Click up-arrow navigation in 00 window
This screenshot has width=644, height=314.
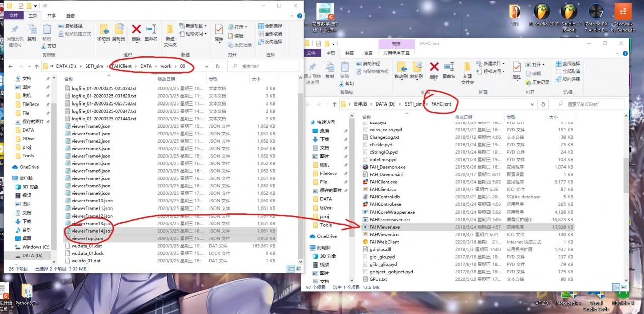coord(37,66)
